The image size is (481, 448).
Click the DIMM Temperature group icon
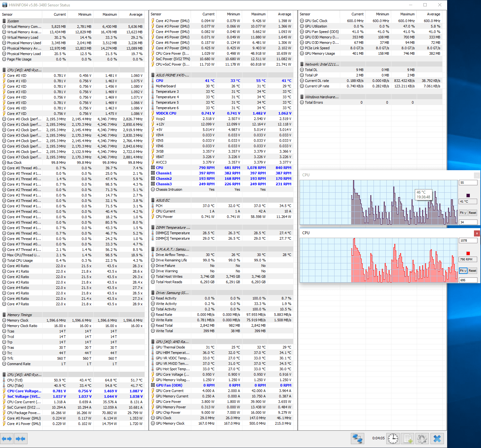[x=153, y=228]
